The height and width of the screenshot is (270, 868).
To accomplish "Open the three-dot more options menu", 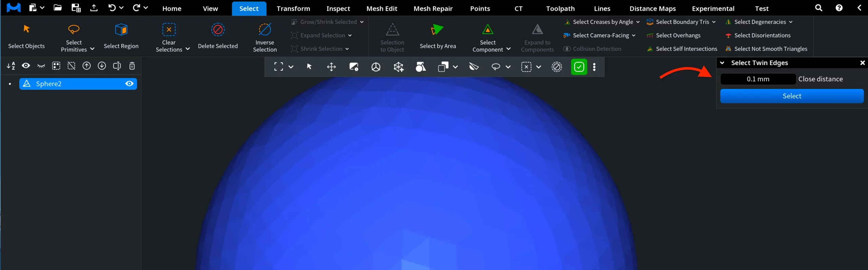I will [x=594, y=67].
